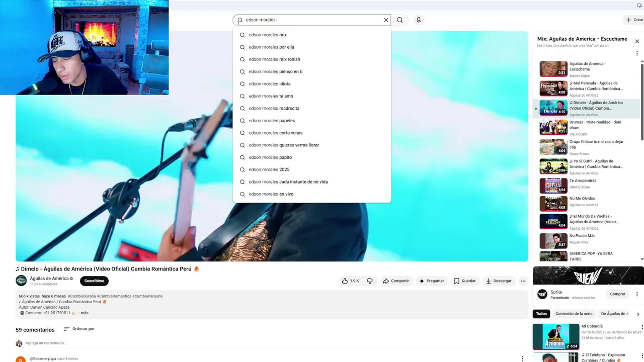Screen dimensions: 644x362
Task: Play Grupo Enlace tu me vas a dejar
Action: 588,147
